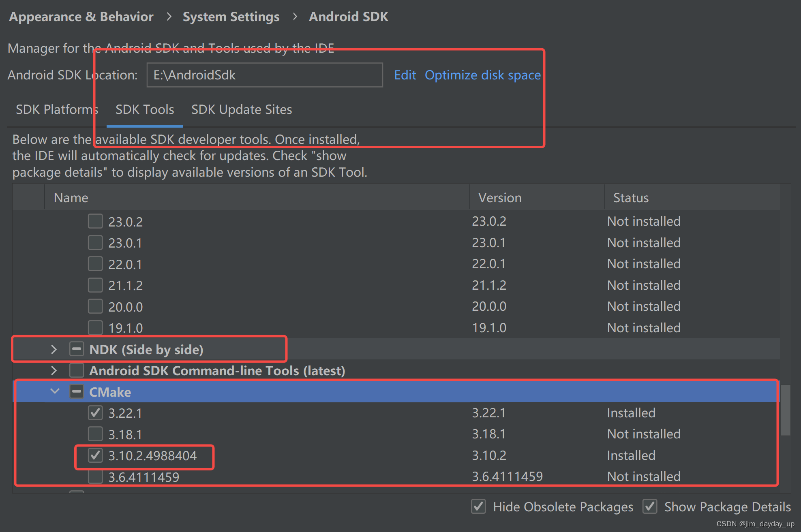Screen dimensions: 801x532
Task: Sort by the Version column header
Action: pyautogui.click(x=537, y=197)
